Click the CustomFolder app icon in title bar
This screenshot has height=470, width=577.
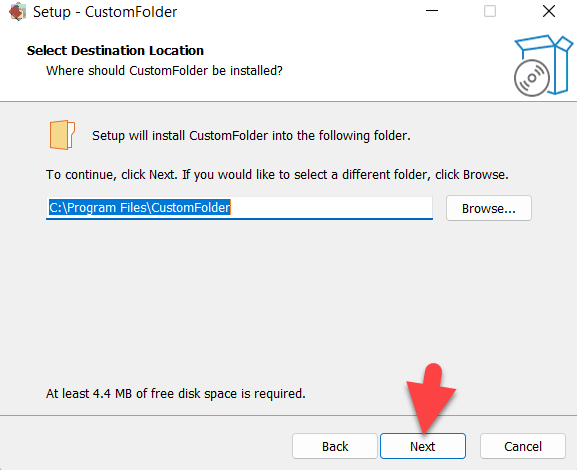[17, 12]
